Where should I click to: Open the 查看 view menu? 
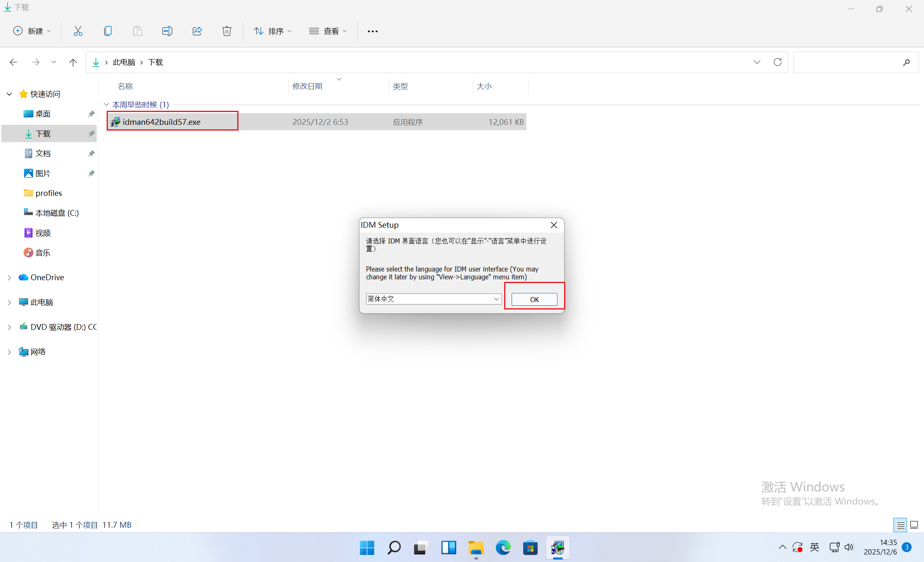[x=328, y=31]
